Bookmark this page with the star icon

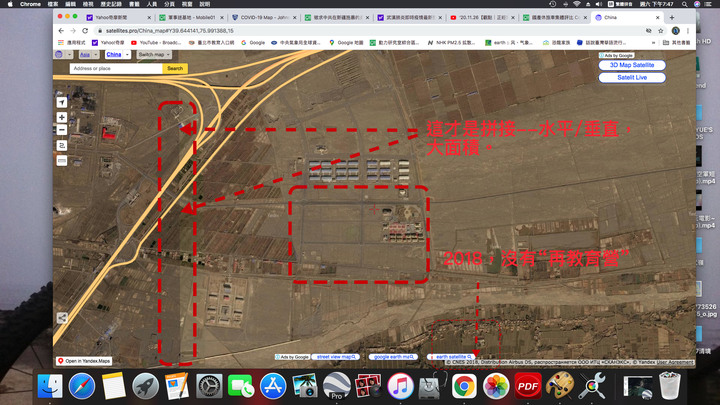click(660, 31)
